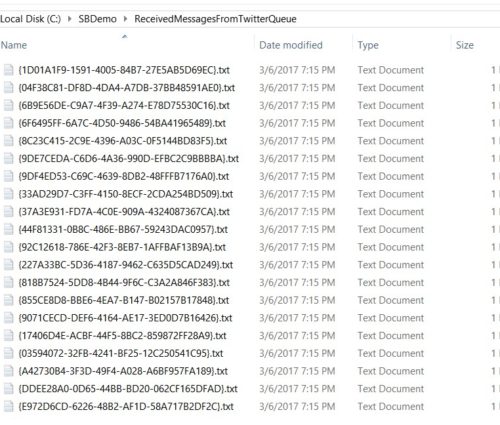
Task: Click ReceivedMessagesFromTwitterQueue in the address bar
Action: pos(215,19)
